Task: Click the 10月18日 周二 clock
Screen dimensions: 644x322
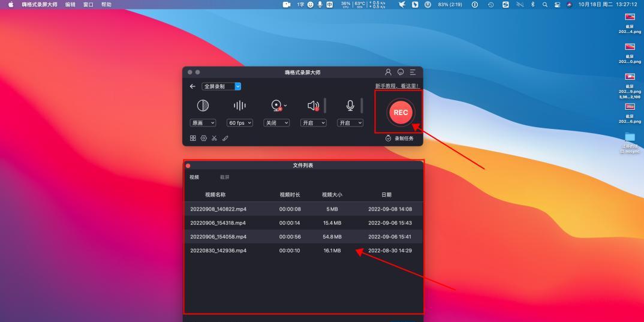Action: point(609,5)
